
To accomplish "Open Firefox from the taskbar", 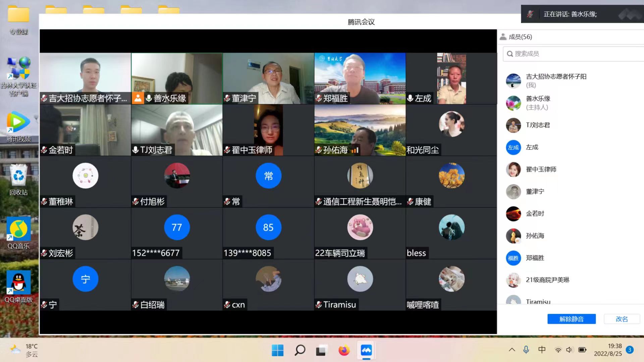I will pyautogui.click(x=344, y=350).
